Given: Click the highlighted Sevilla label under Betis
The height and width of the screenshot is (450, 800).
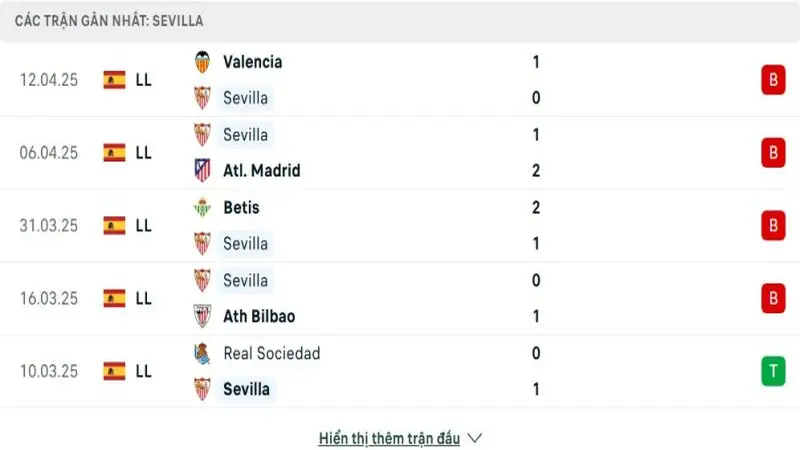Looking at the screenshot, I should (x=245, y=243).
